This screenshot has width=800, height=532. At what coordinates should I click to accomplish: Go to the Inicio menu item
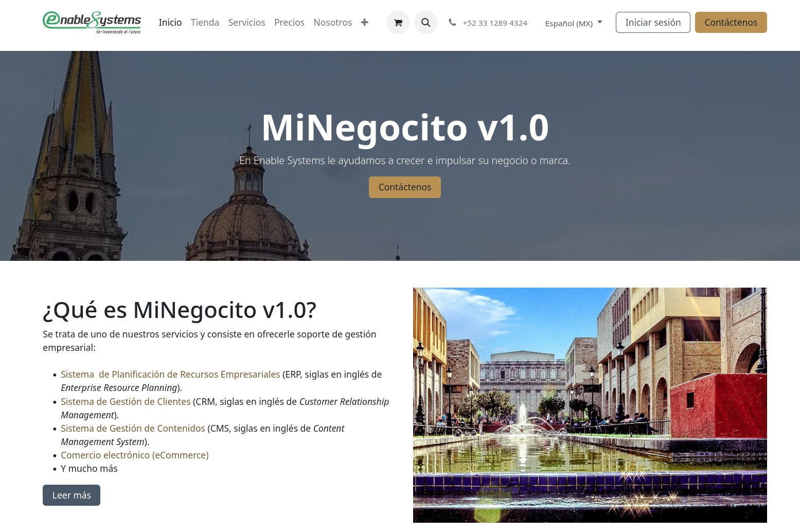click(x=170, y=23)
